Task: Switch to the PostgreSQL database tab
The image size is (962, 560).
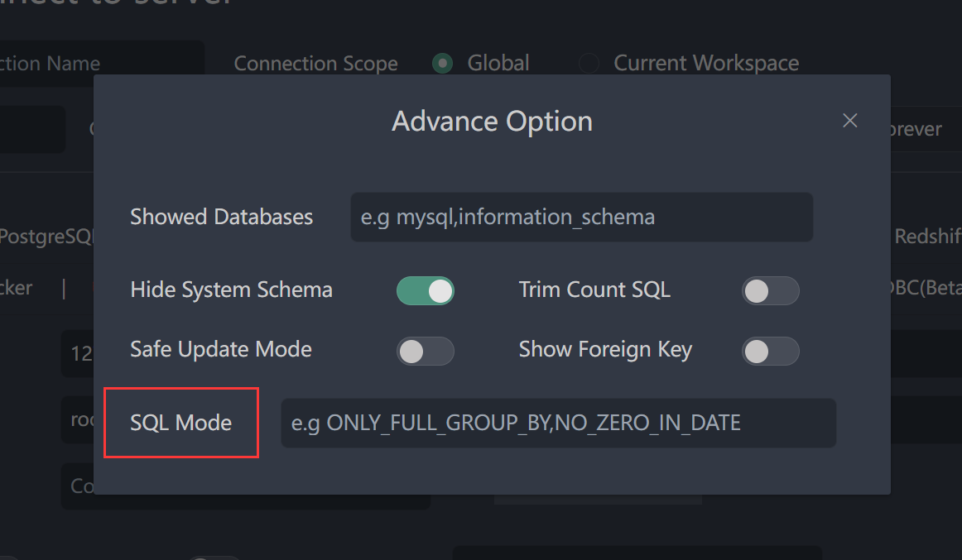Action: pos(46,236)
